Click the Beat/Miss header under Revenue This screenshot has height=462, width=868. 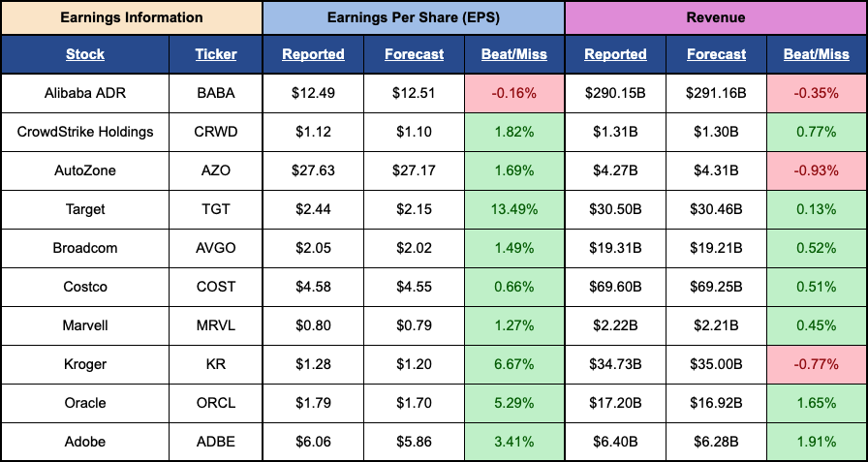point(816,54)
